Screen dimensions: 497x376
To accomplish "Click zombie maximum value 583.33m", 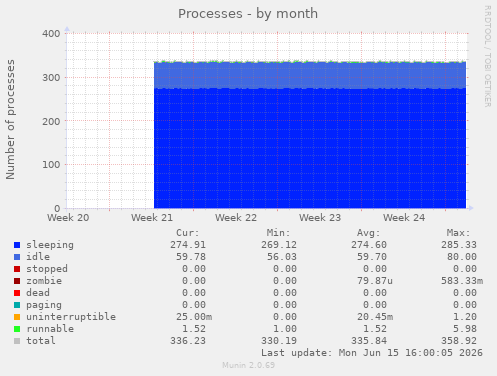I will [x=462, y=281].
